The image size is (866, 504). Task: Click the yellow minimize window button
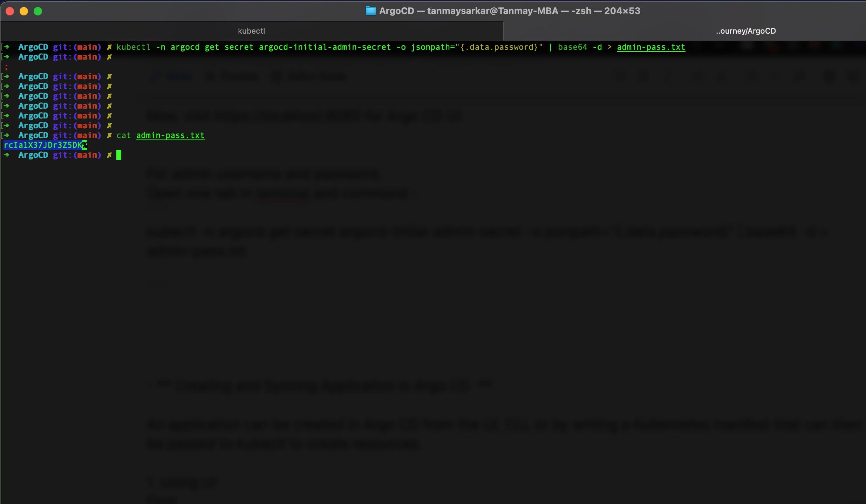[x=24, y=11]
